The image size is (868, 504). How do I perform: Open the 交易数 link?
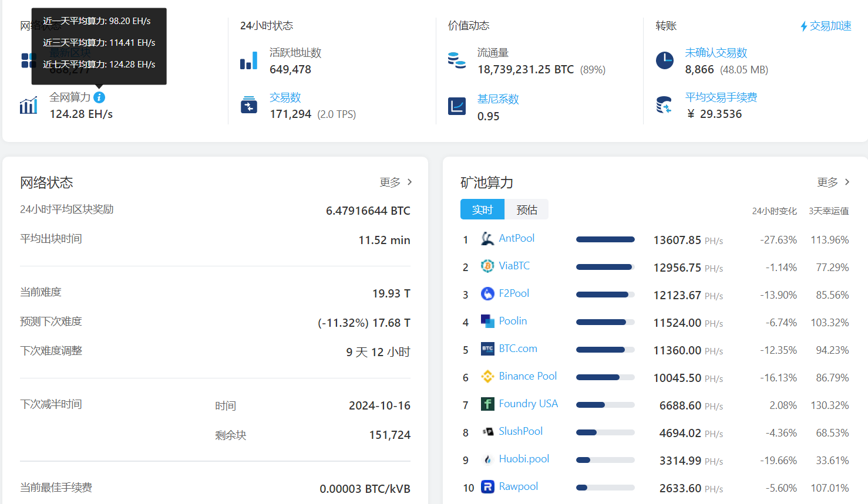pyautogui.click(x=285, y=97)
